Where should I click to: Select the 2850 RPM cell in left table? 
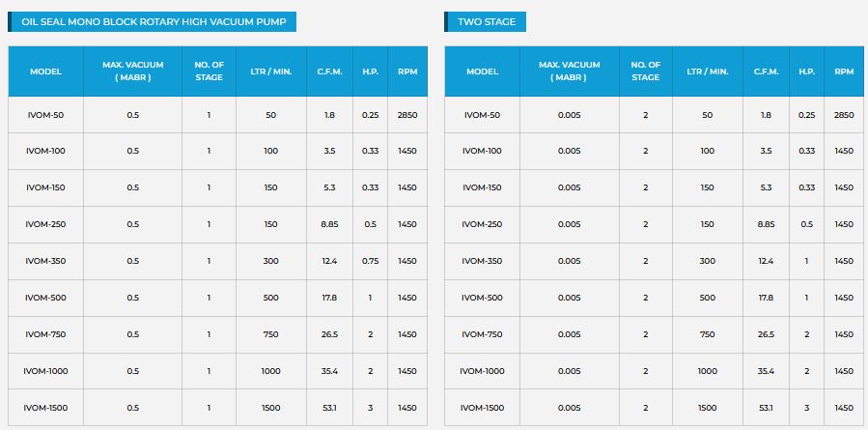(406, 115)
